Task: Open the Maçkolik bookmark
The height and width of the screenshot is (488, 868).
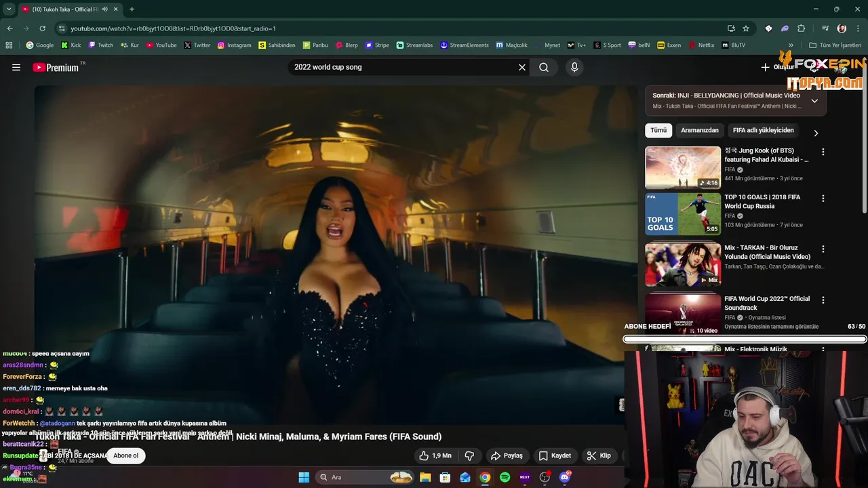Action: [x=511, y=45]
